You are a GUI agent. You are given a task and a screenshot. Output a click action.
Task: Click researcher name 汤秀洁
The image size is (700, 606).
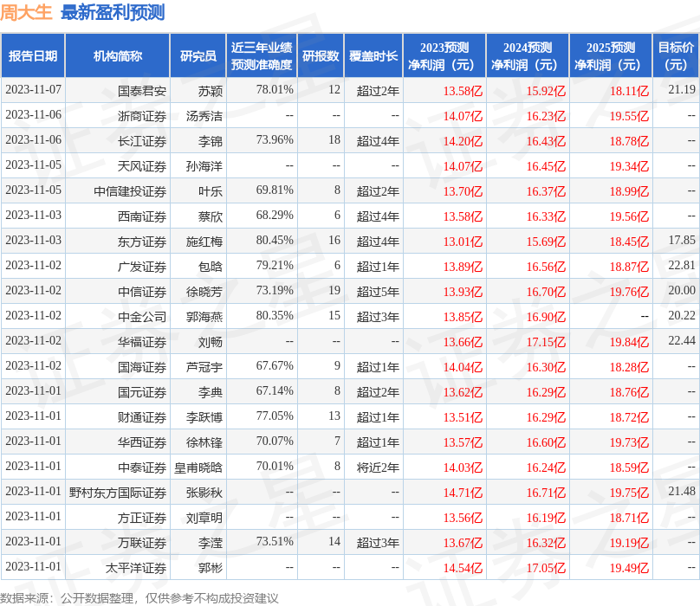[x=204, y=116]
